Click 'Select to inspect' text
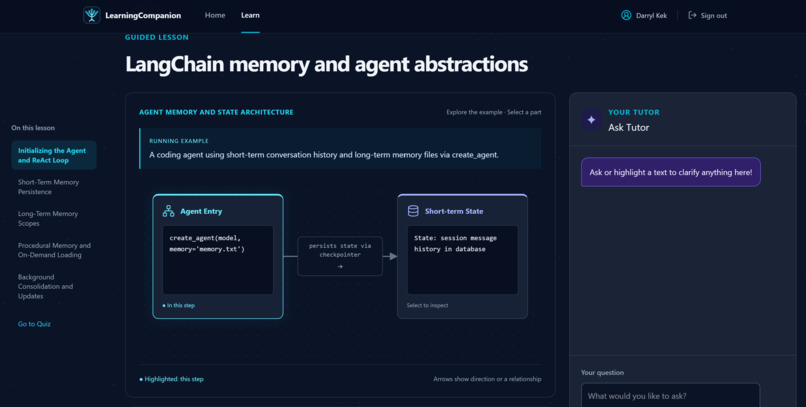This screenshot has height=407, width=806. (x=427, y=305)
